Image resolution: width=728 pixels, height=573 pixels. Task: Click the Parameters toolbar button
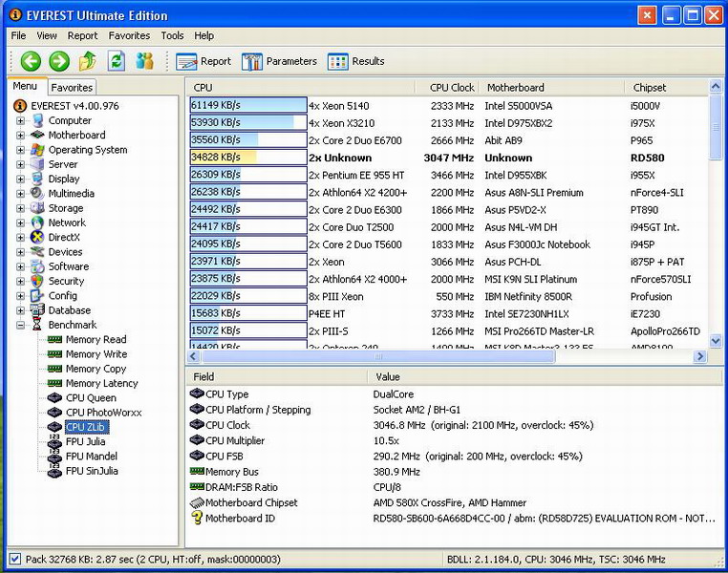279,61
